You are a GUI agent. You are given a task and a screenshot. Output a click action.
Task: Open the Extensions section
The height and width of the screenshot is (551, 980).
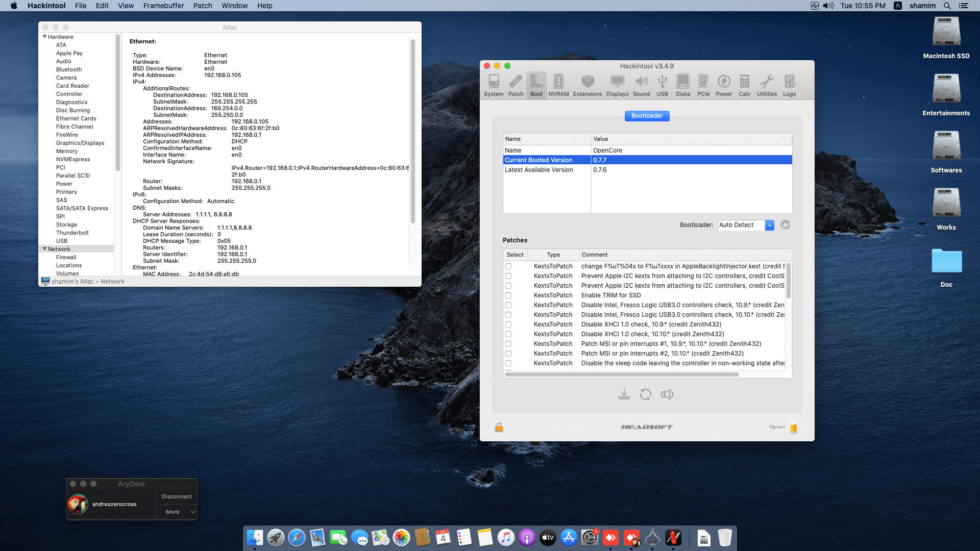click(587, 85)
